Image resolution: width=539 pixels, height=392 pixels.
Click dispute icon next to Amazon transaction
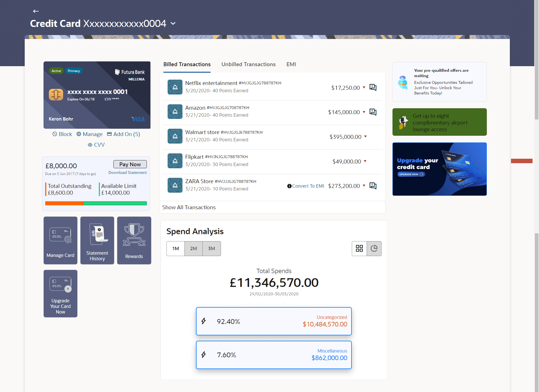pos(373,112)
